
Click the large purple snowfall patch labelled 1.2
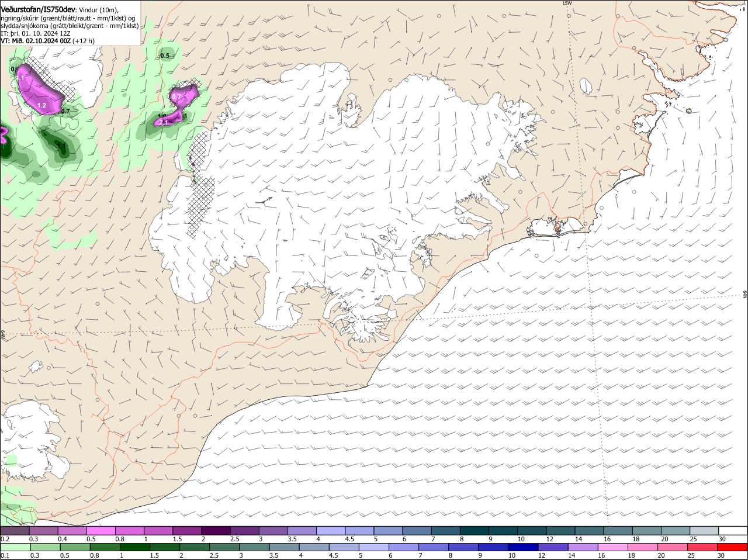tap(40, 92)
